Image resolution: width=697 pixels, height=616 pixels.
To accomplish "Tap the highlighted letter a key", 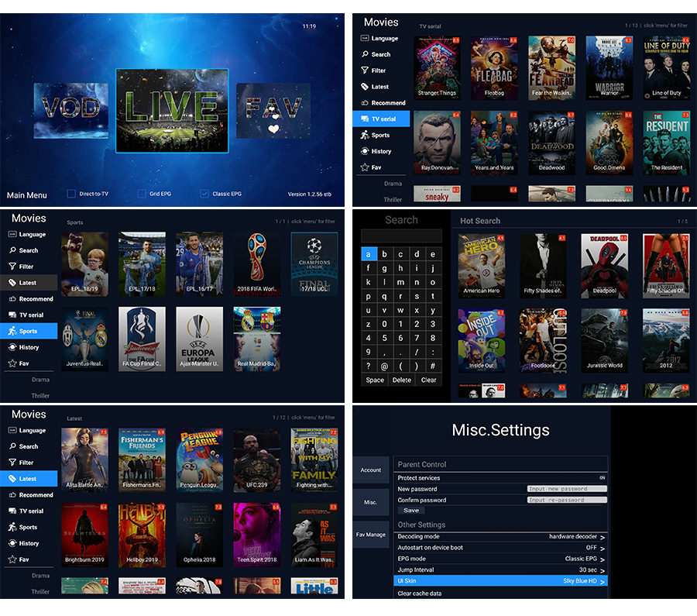I will [368, 254].
